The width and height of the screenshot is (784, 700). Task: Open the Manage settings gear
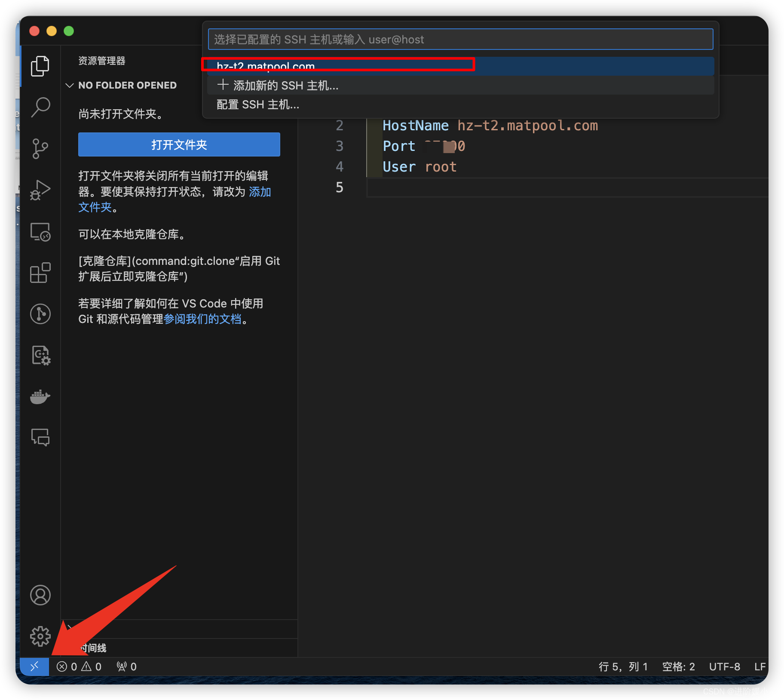[40, 636]
